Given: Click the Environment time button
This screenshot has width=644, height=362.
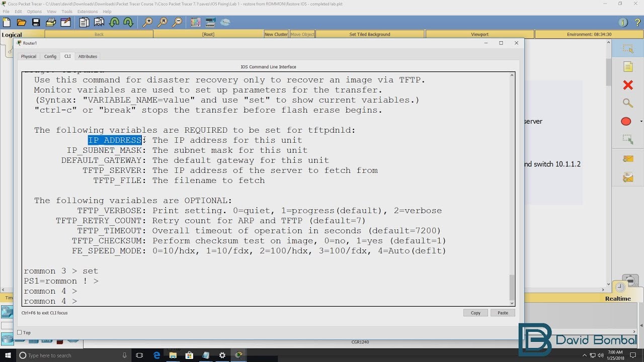Looking at the screenshot, I should point(589,34).
